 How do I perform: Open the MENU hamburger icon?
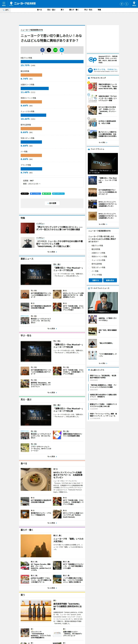pos(4,4)
